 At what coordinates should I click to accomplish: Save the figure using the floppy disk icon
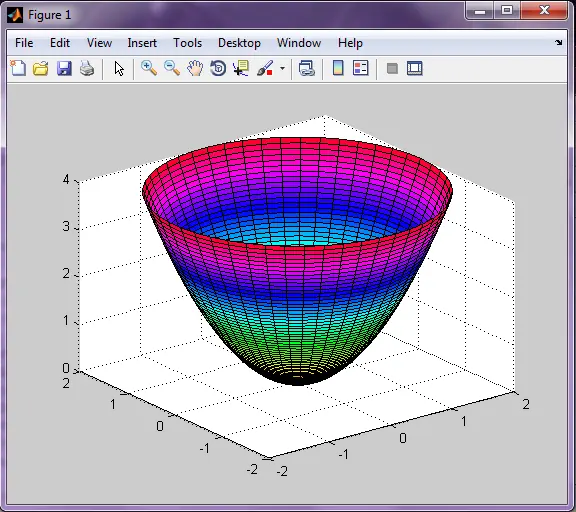click(x=64, y=68)
